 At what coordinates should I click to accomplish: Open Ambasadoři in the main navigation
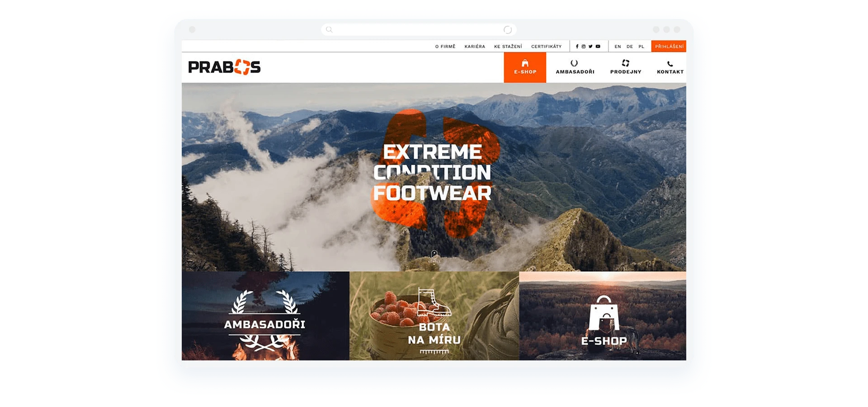(x=575, y=67)
